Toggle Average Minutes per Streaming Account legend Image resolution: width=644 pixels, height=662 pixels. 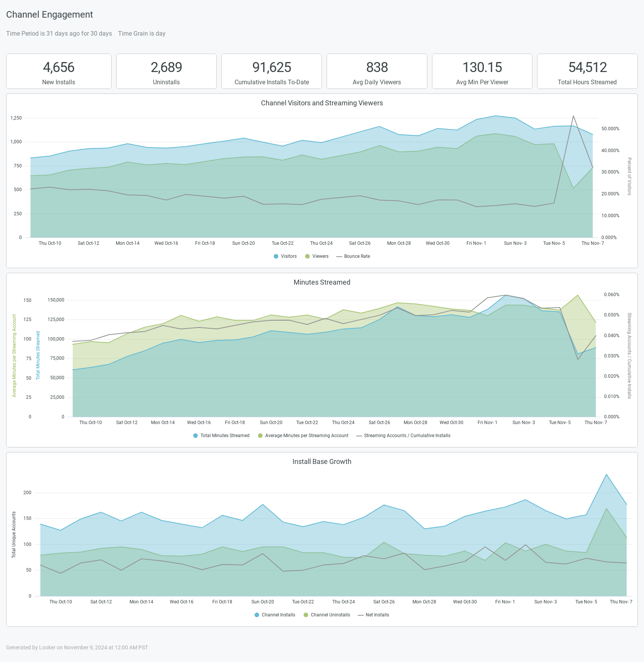click(x=303, y=436)
